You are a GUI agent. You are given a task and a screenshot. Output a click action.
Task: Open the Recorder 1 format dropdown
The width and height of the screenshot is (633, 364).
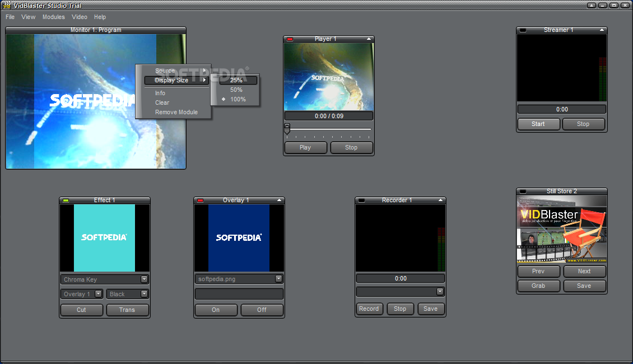point(440,291)
